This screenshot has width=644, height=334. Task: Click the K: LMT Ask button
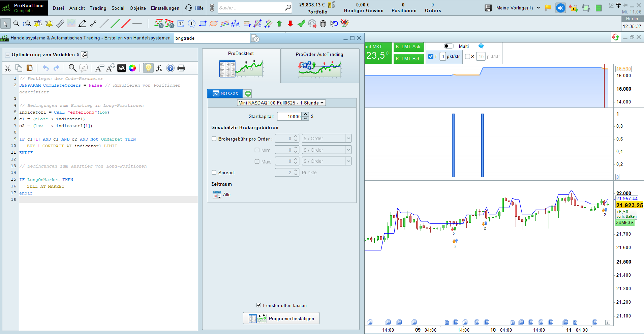pyautogui.click(x=408, y=47)
